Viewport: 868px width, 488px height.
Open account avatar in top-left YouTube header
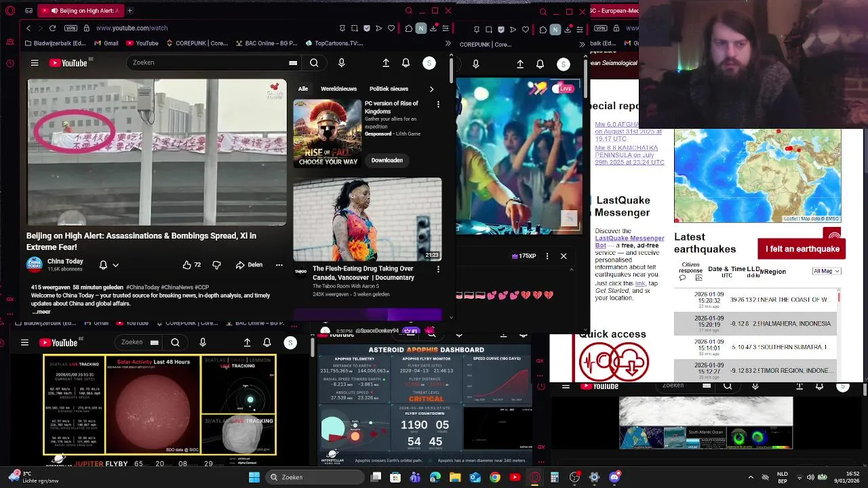(x=429, y=63)
